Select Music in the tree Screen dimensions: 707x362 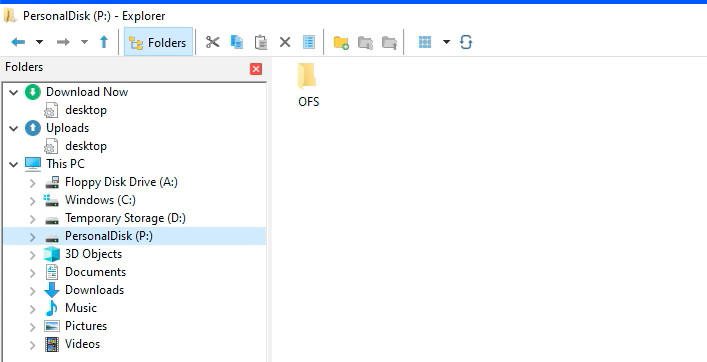click(81, 308)
